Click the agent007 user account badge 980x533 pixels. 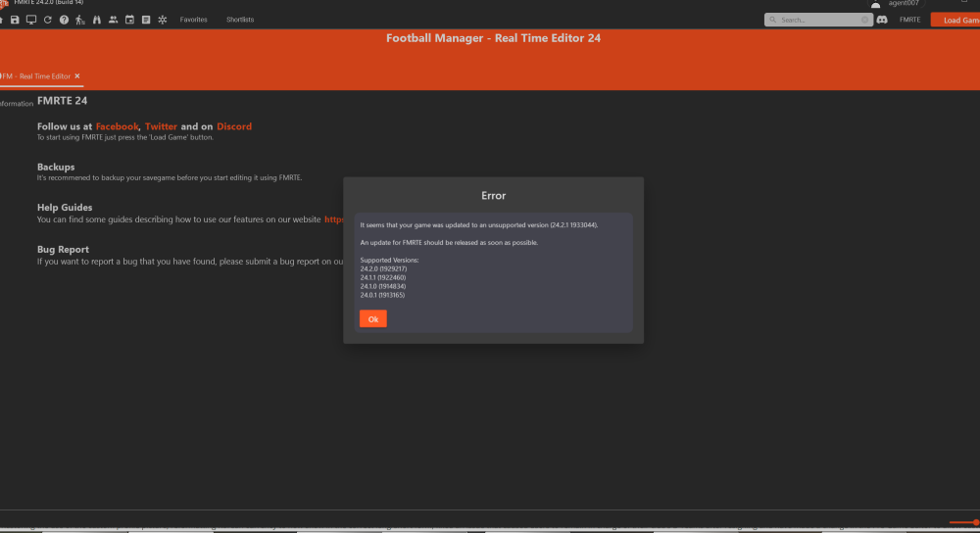click(x=896, y=4)
